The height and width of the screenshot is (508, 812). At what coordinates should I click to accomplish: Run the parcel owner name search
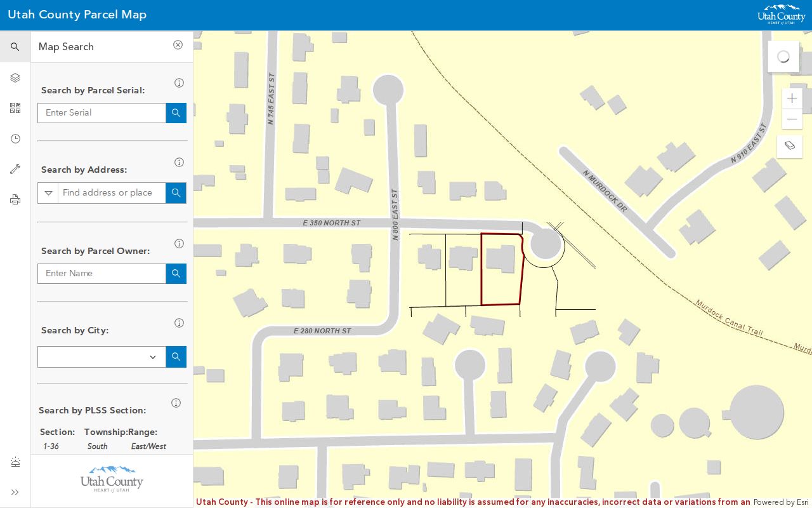(176, 274)
